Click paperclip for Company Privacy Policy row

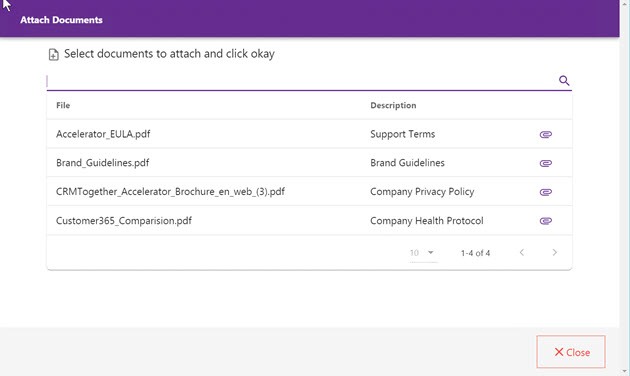545,192
